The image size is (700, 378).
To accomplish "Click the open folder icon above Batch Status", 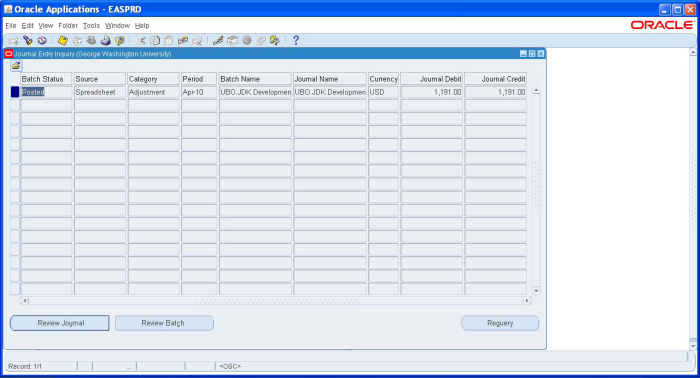I will [x=16, y=66].
